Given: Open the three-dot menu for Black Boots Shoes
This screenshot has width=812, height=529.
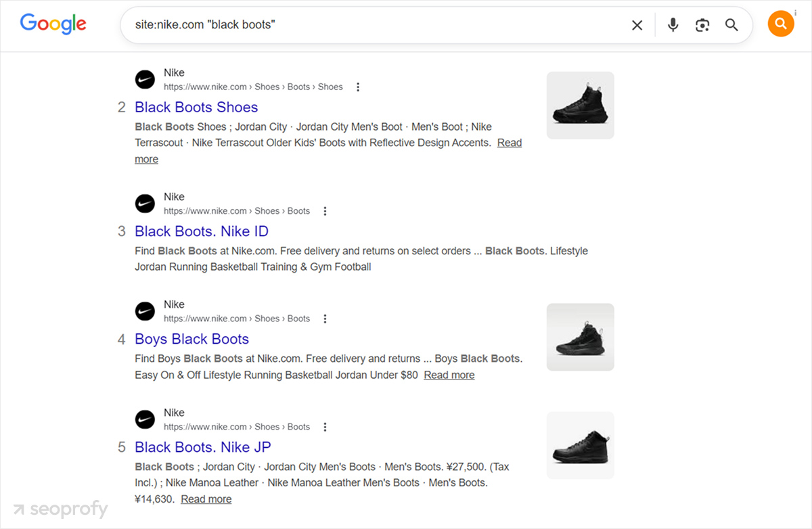Looking at the screenshot, I should (358, 87).
